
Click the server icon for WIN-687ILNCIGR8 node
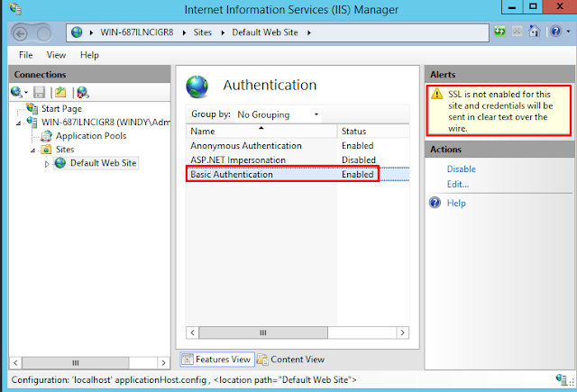coord(32,122)
